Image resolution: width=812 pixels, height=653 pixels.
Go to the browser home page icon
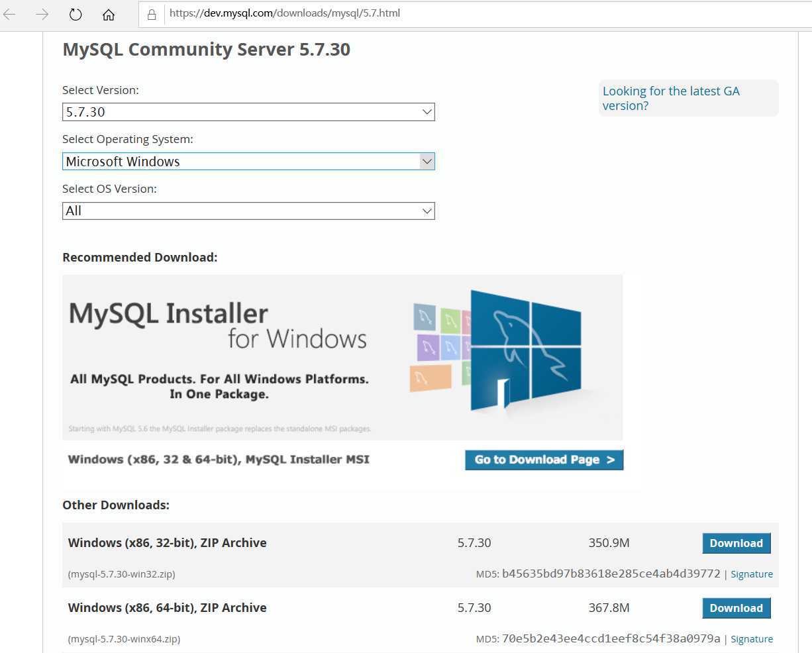coord(109,14)
